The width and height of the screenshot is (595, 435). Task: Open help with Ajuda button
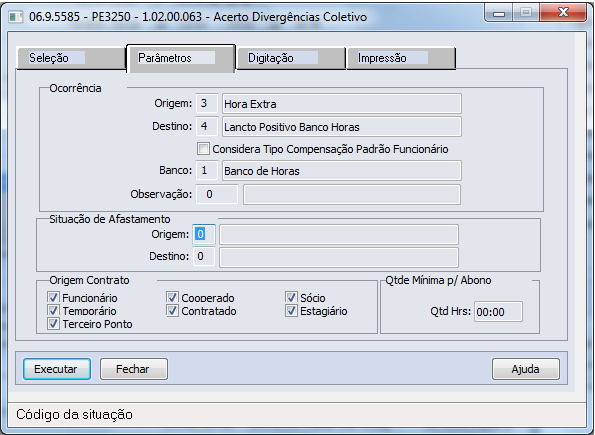click(x=526, y=369)
